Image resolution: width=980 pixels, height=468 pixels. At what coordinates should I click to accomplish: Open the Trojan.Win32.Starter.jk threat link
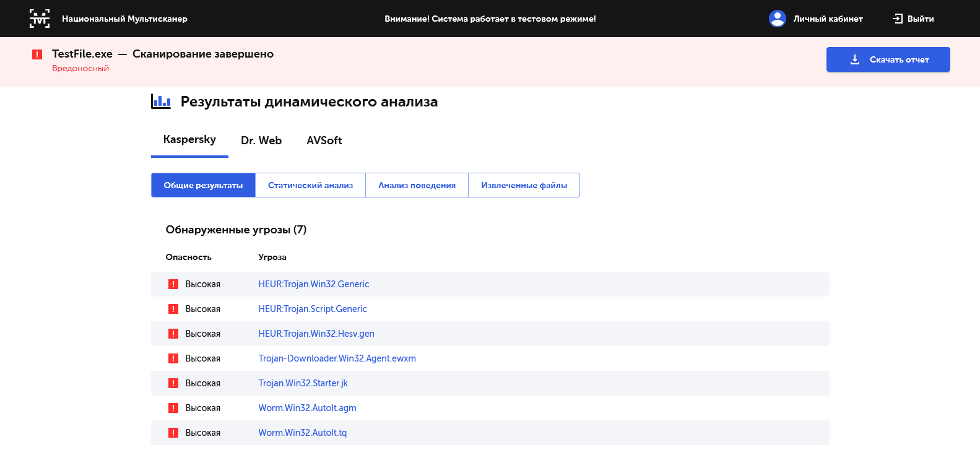(303, 383)
